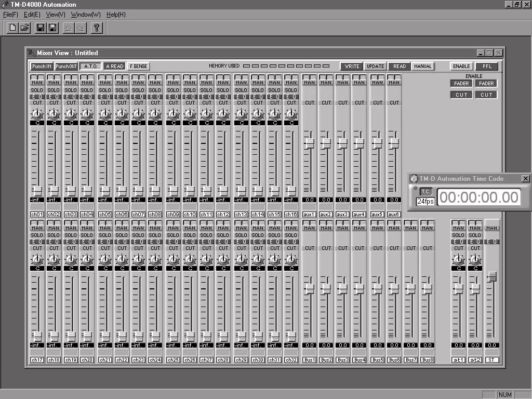Screen dimensions: 532x399
Task: Toggle SOLO on st1 strip
Action: 458,235
